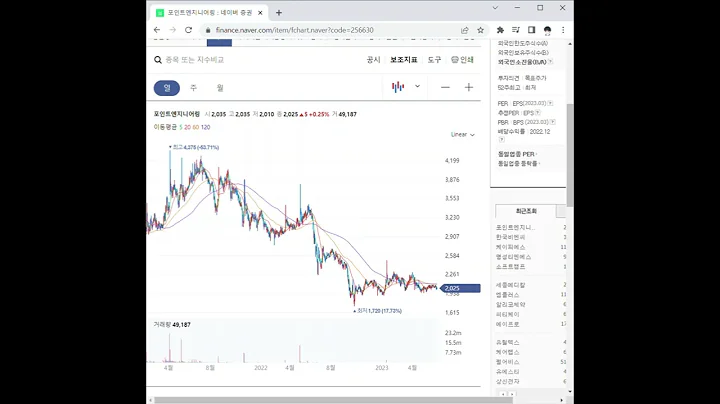Open Chrome three-dot menu

coord(563,30)
